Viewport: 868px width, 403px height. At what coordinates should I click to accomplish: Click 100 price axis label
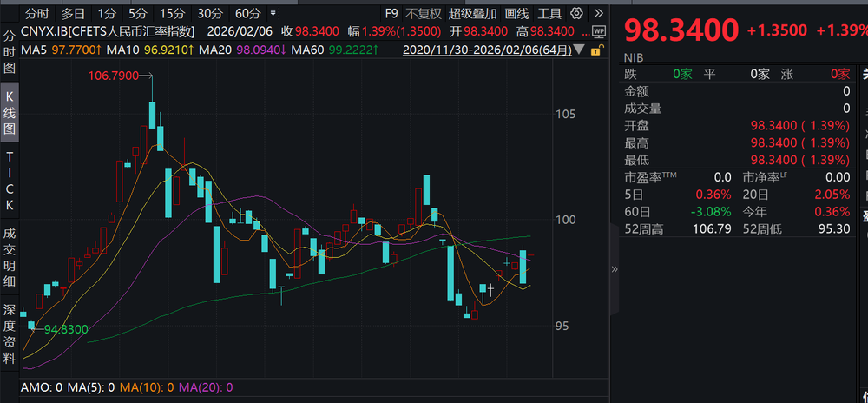(565, 221)
